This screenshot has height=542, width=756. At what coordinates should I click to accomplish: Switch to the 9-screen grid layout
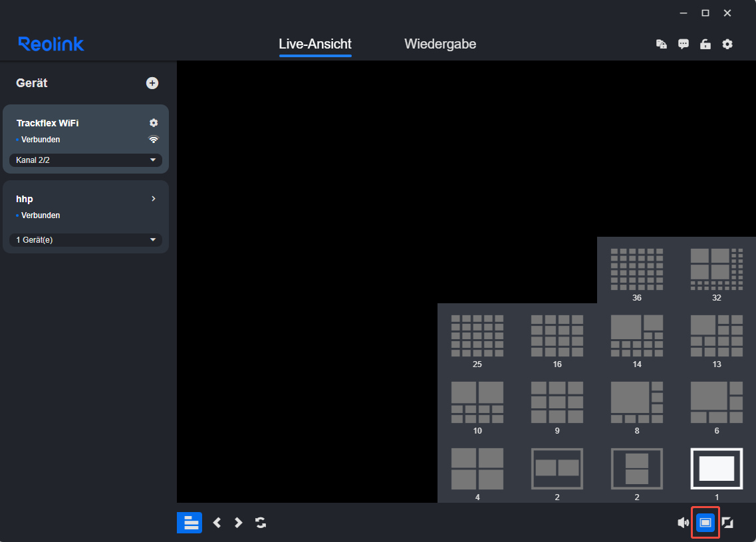[x=557, y=402]
